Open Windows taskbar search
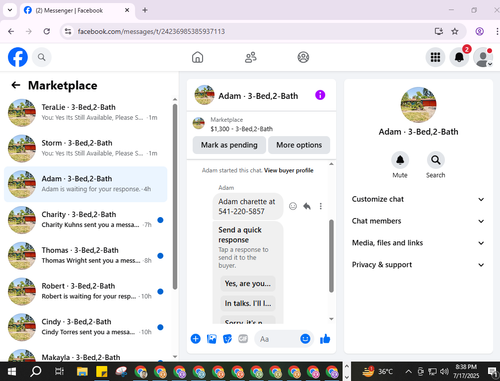The width and height of the screenshot is (500, 381). pos(35,371)
